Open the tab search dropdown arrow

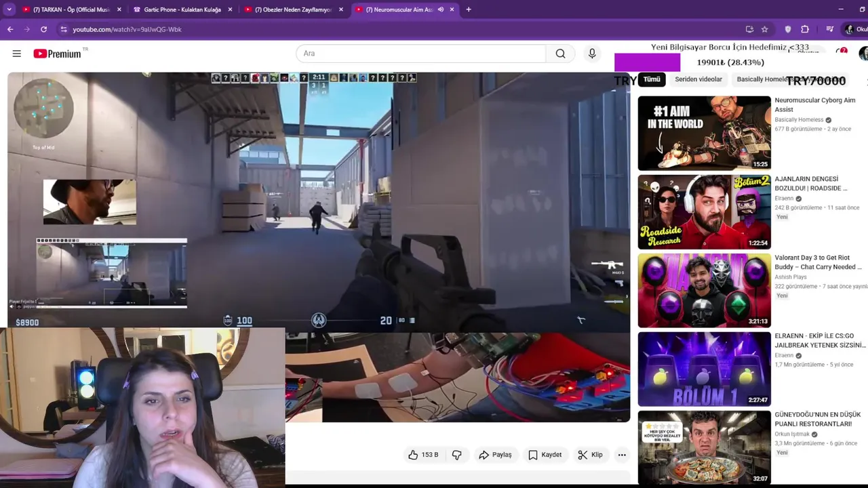tap(9, 9)
